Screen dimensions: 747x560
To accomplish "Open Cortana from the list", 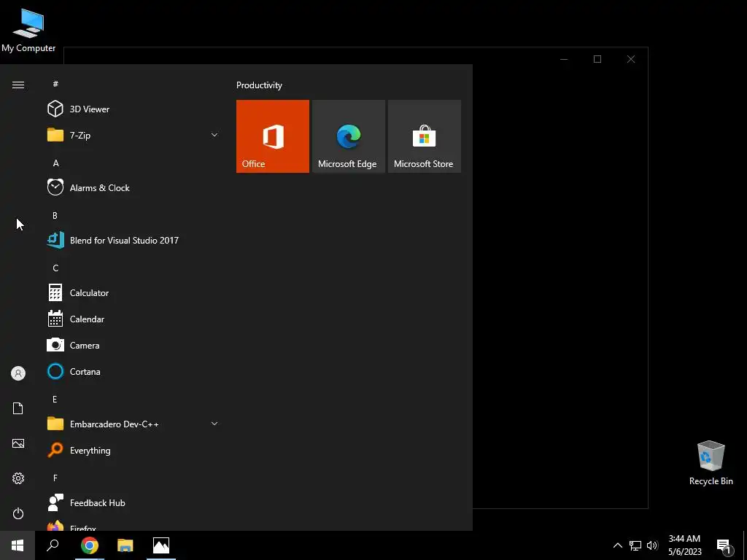I will (x=133, y=371).
